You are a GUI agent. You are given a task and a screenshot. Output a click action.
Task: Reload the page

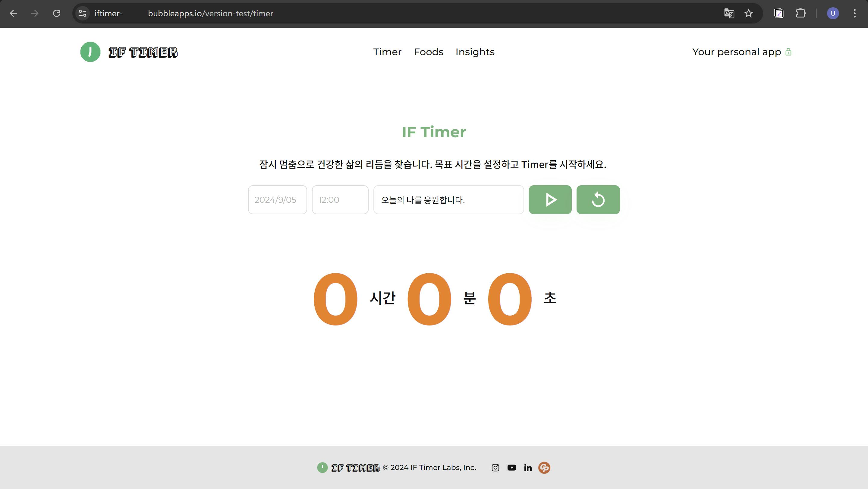click(57, 14)
